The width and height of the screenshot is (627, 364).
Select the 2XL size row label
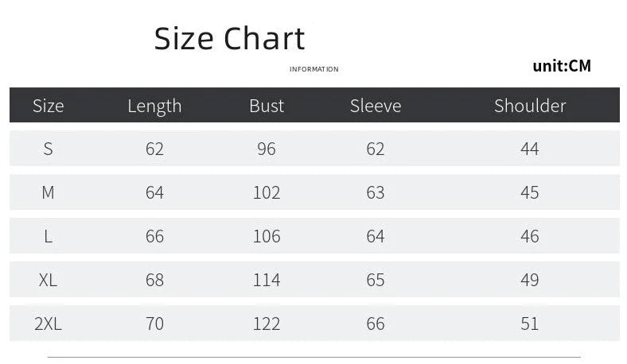click(x=48, y=323)
